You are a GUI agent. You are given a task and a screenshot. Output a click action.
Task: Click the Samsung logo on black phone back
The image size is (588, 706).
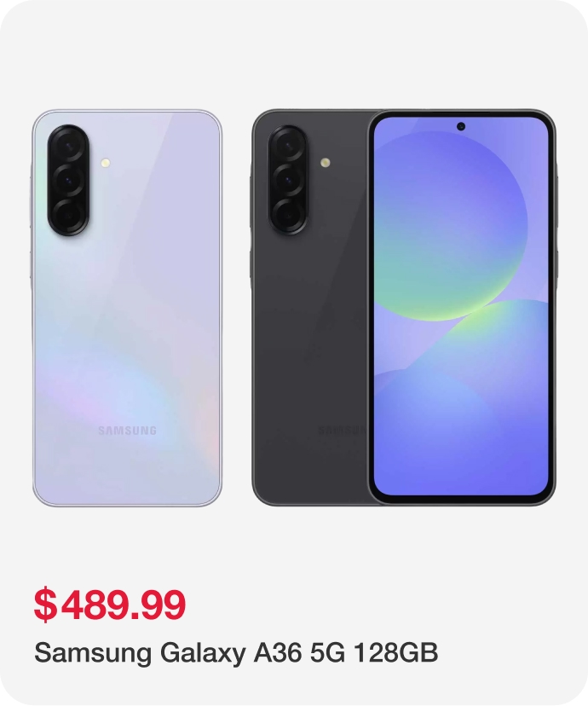click(x=343, y=431)
